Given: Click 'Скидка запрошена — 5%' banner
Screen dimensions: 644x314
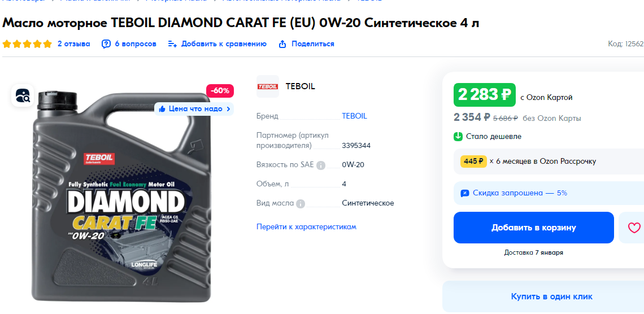Looking at the screenshot, I should point(549,193).
